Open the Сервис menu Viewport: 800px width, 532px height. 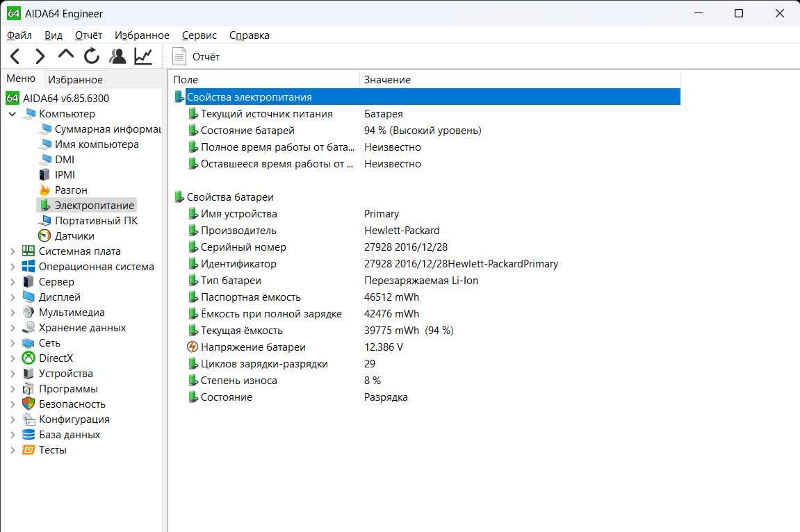coord(199,35)
